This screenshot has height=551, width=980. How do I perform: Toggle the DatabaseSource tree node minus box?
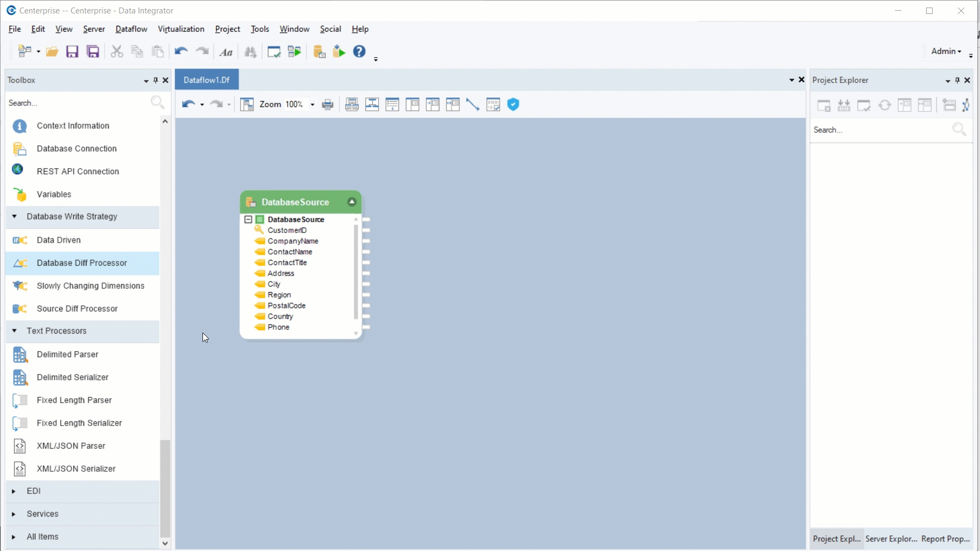click(x=248, y=220)
